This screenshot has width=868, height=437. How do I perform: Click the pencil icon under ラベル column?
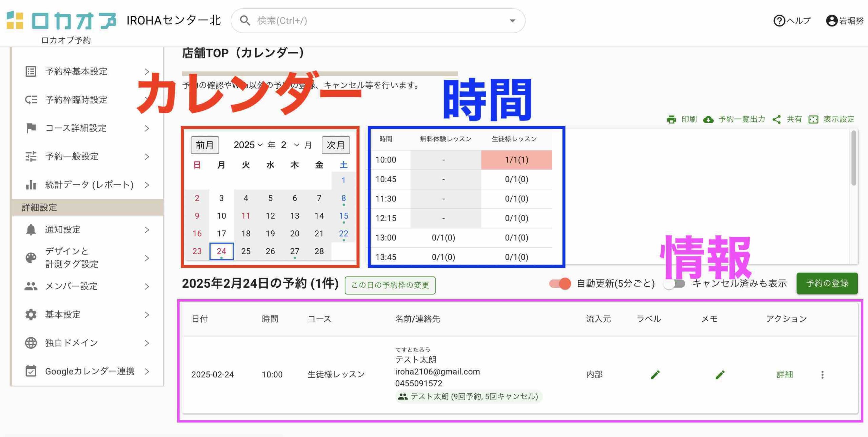coord(655,375)
